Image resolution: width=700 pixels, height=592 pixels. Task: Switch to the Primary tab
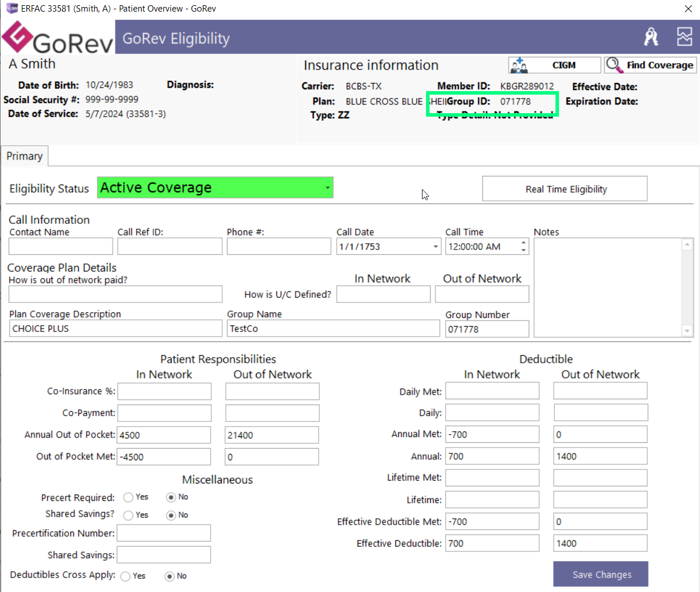pyautogui.click(x=24, y=156)
